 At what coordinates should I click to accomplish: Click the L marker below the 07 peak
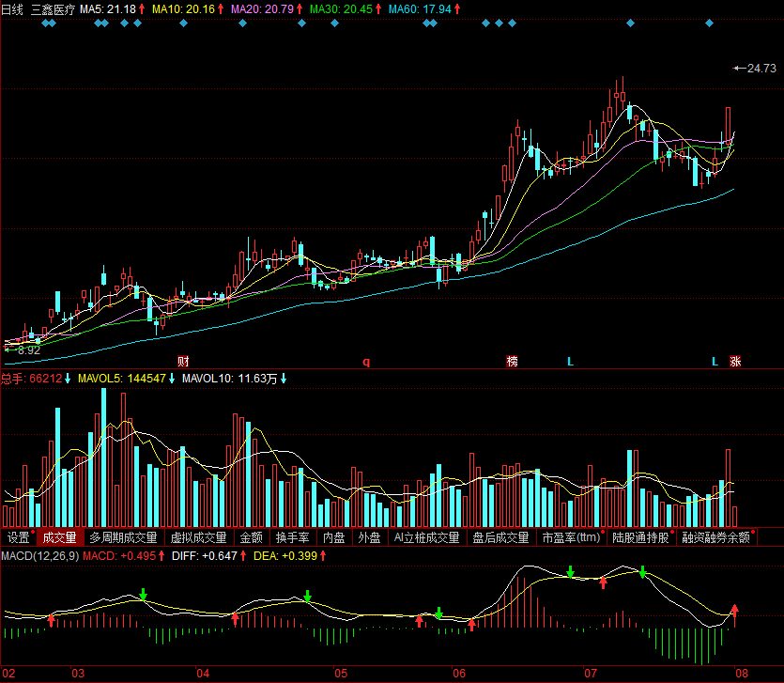click(570, 362)
